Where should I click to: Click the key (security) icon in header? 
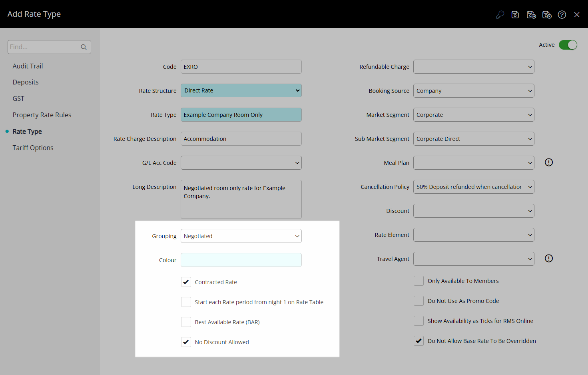click(500, 15)
